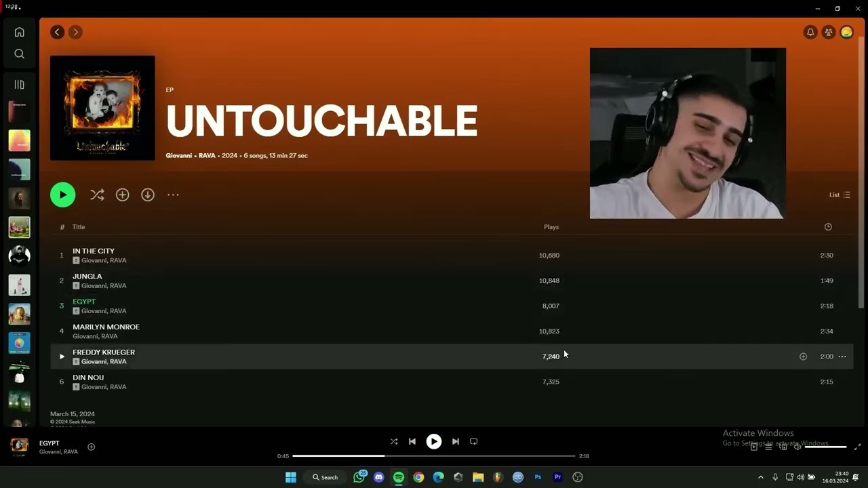Seek within the song progress bar
This screenshot has width=868, height=488.
pyautogui.click(x=434, y=456)
